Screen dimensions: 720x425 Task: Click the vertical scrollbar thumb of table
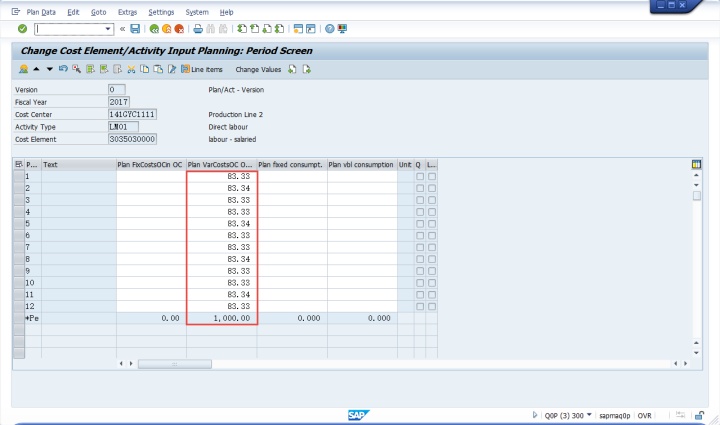697,196
